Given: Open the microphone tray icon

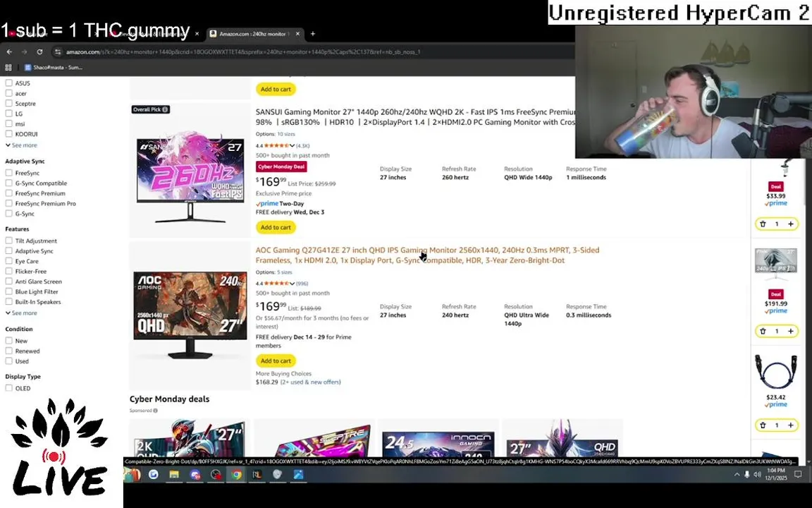Looking at the screenshot, I should coord(746,474).
